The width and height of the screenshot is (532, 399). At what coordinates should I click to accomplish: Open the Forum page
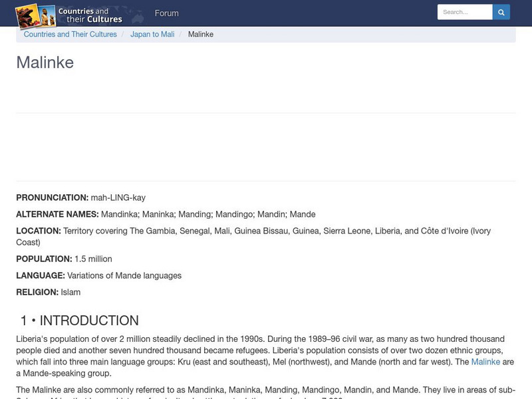coord(167,13)
